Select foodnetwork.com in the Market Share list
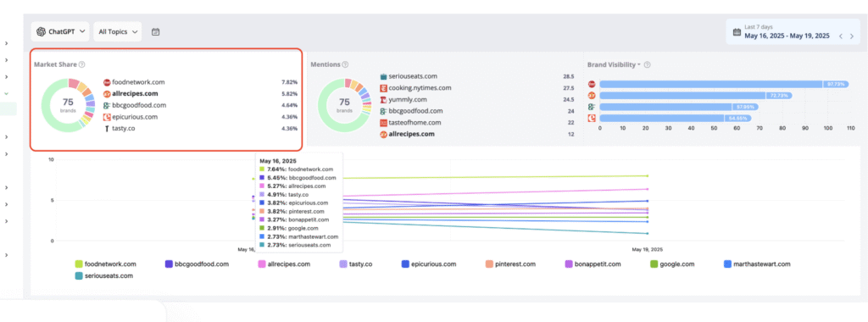This screenshot has height=322, width=868. [138, 82]
